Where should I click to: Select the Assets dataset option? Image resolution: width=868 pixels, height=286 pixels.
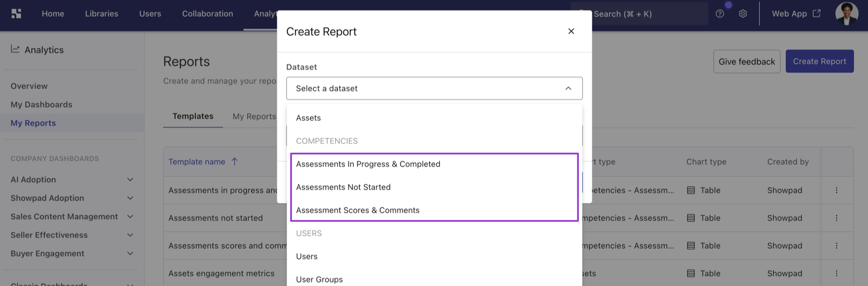coord(435,118)
